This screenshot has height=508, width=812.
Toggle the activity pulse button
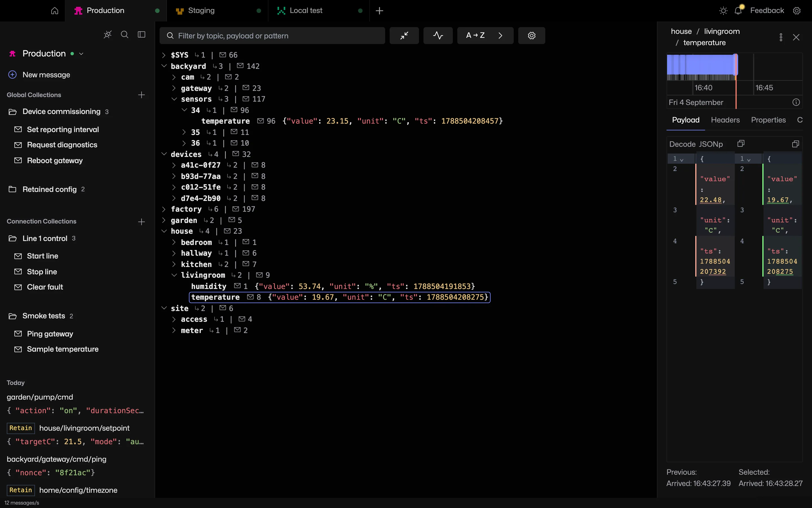438,35
